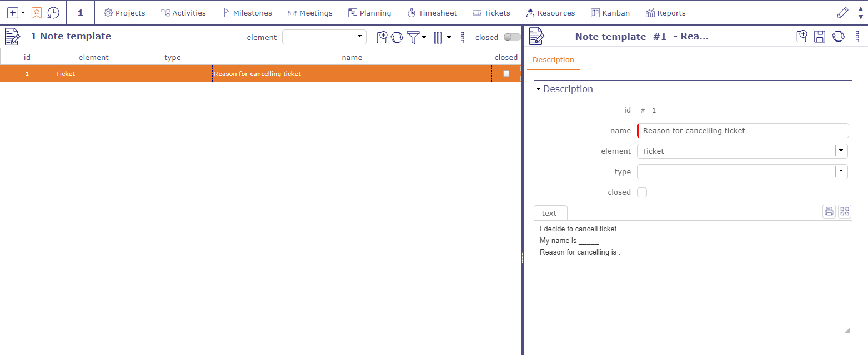Switch to the Tickets menu
The height and width of the screenshot is (355, 868).
tap(491, 13)
